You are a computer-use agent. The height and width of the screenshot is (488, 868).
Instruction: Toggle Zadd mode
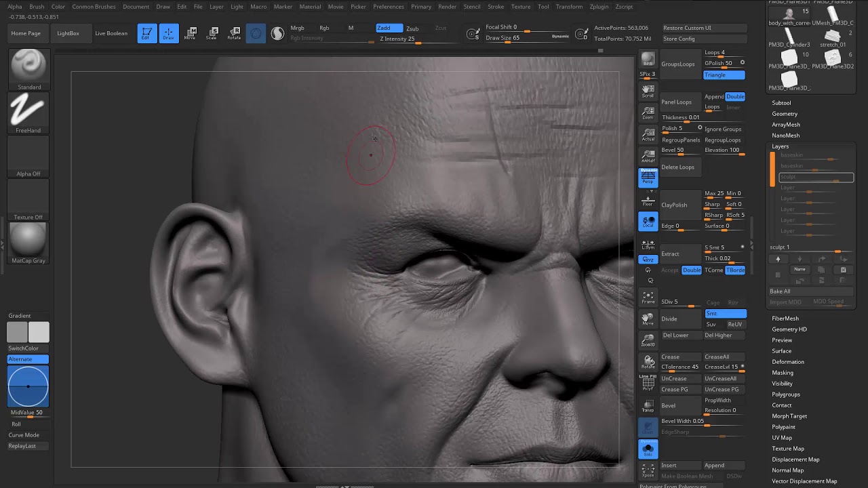tap(389, 28)
